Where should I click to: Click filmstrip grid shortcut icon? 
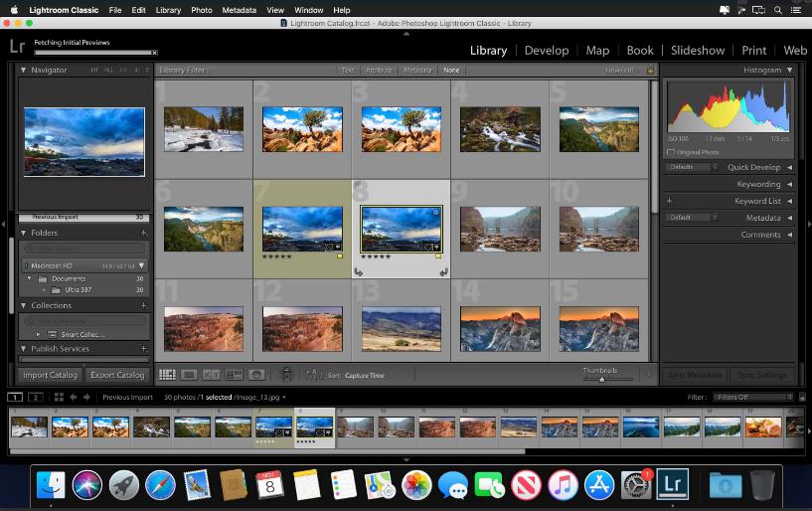click(x=59, y=397)
